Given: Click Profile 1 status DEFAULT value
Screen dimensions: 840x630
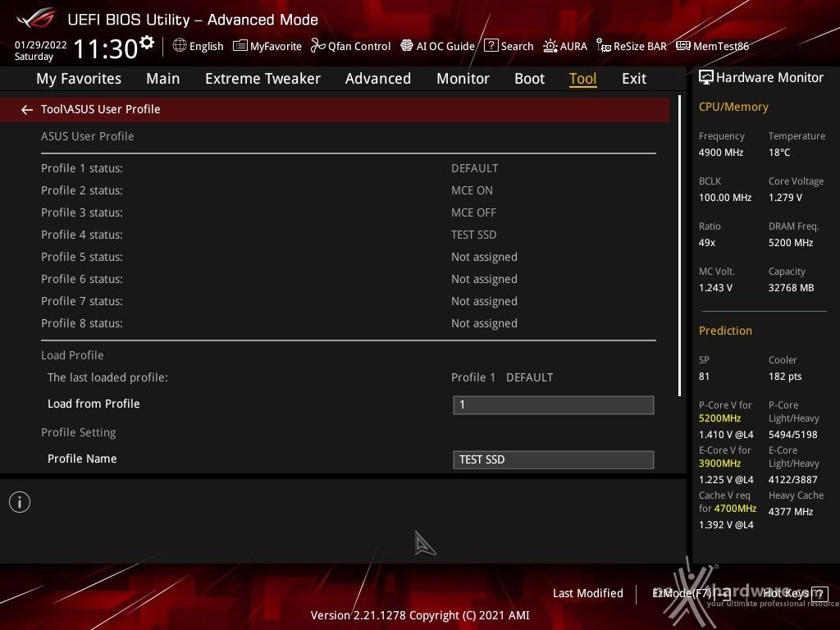Looking at the screenshot, I should pos(474,168).
